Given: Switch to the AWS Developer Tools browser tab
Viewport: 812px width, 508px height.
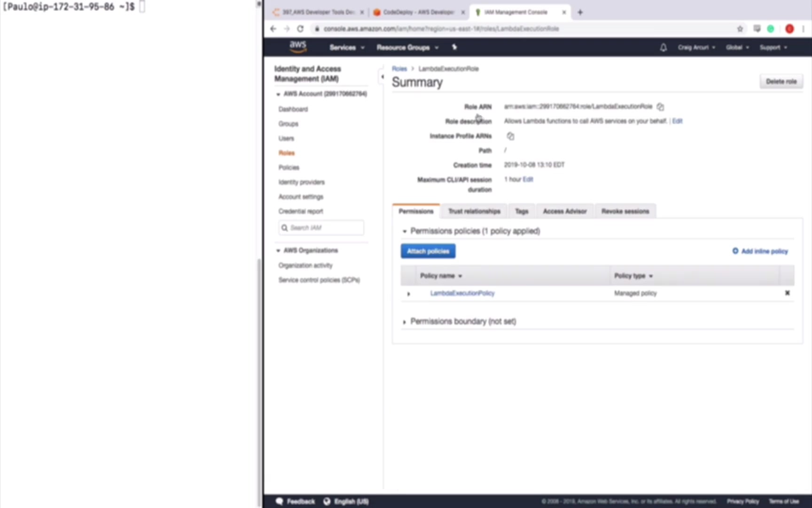Looking at the screenshot, I should tap(318, 12).
